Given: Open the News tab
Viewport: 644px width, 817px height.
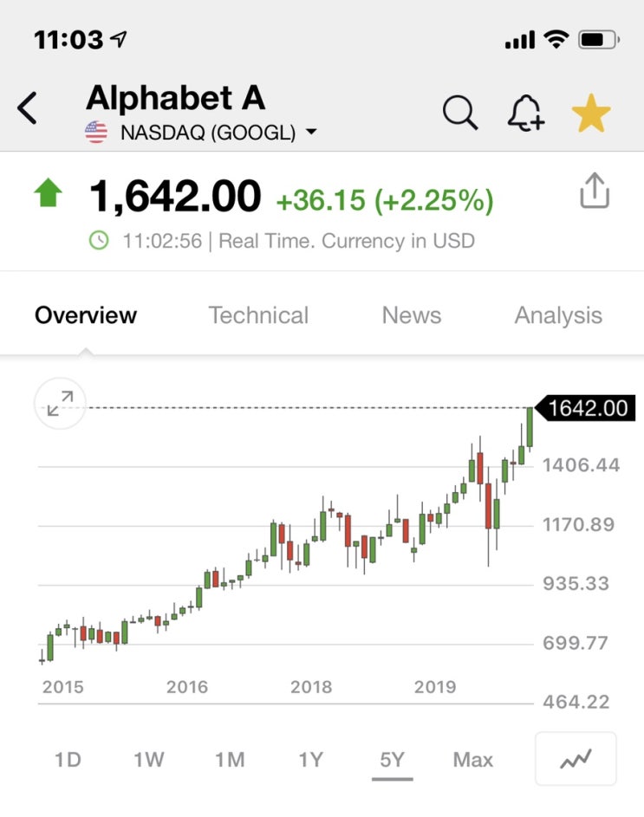Looking at the screenshot, I should 412,315.
